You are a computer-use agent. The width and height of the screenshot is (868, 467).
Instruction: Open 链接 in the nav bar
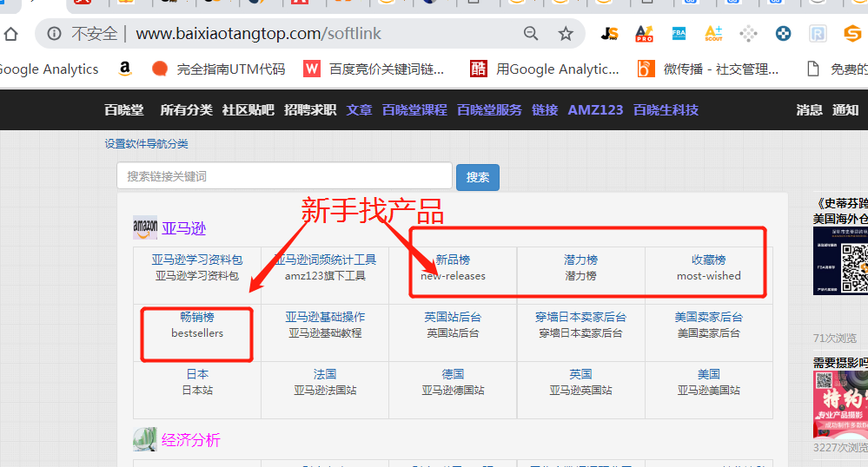545,110
